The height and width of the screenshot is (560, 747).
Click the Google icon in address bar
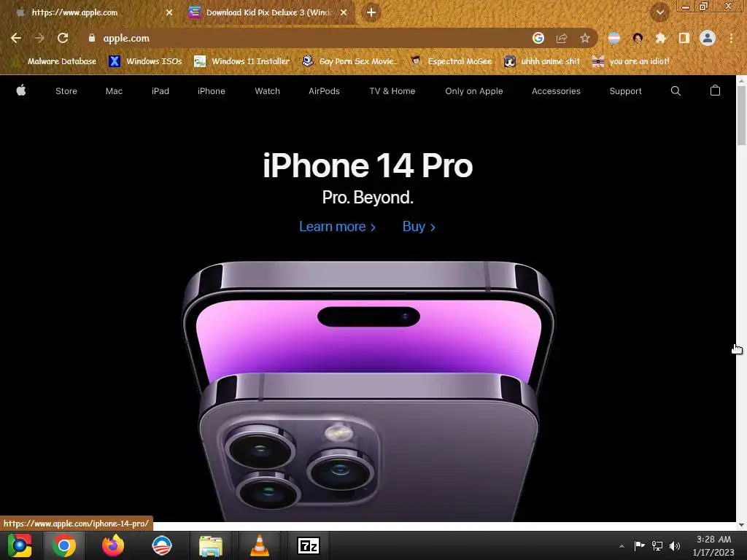[538, 38]
